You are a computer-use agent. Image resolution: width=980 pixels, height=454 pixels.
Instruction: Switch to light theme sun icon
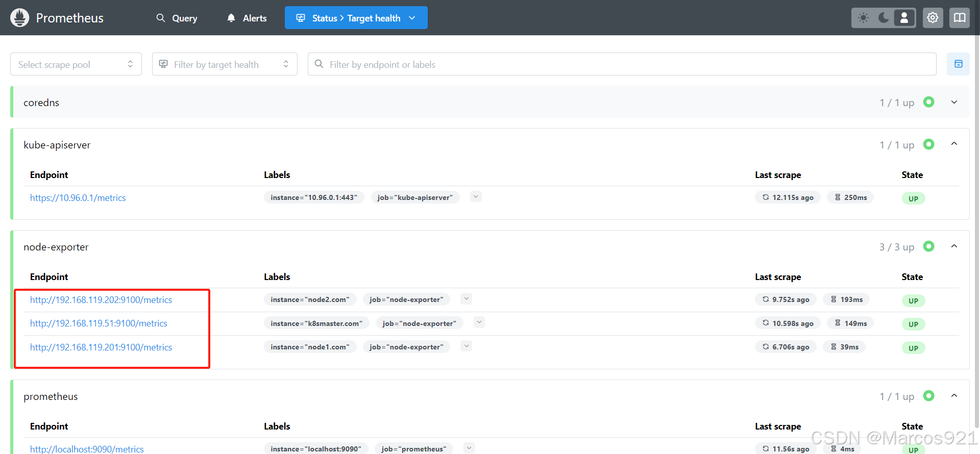pyautogui.click(x=863, y=18)
